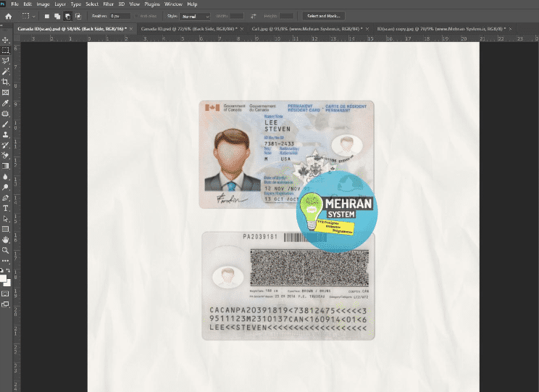This screenshot has height=392, width=539.
Task: Choose the Hand tool
Action: pyautogui.click(x=5, y=239)
